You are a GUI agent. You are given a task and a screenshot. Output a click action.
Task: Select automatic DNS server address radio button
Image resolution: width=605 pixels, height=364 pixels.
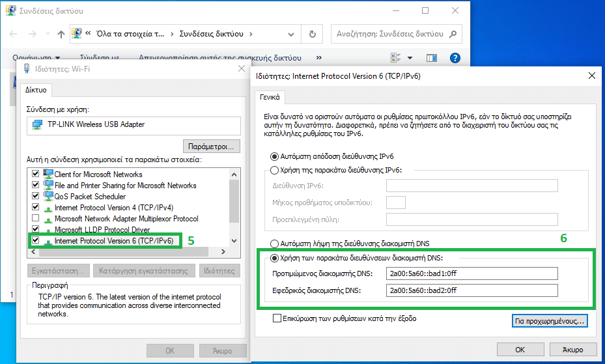(274, 244)
